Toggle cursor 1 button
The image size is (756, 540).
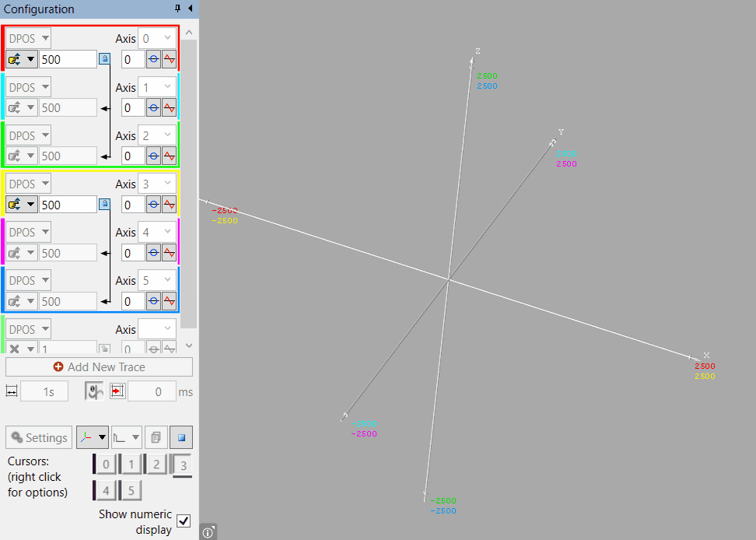tap(130, 465)
